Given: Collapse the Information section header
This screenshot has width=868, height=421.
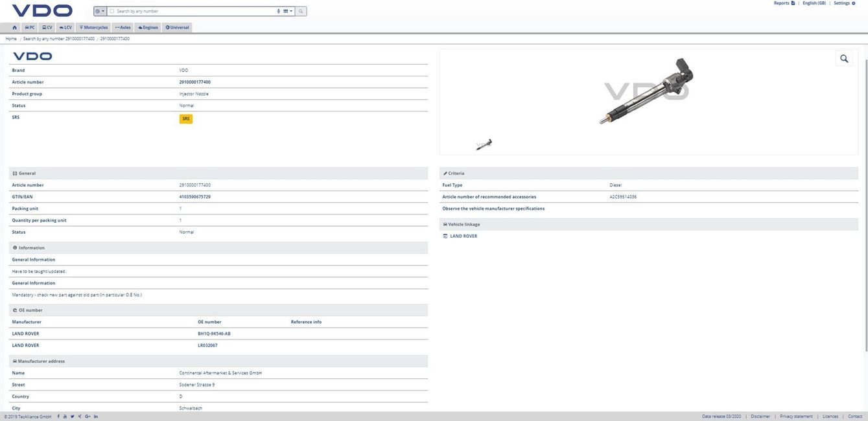Looking at the screenshot, I should click(218, 248).
